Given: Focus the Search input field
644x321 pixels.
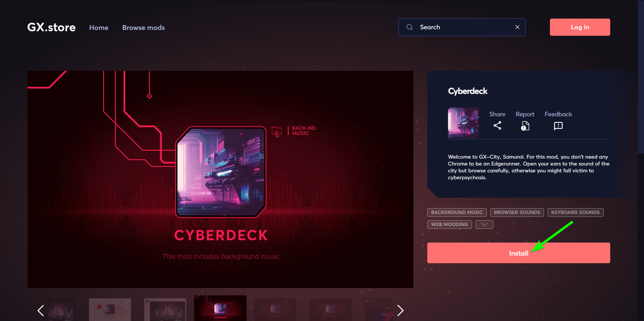Looking at the screenshot, I should pos(462,27).
